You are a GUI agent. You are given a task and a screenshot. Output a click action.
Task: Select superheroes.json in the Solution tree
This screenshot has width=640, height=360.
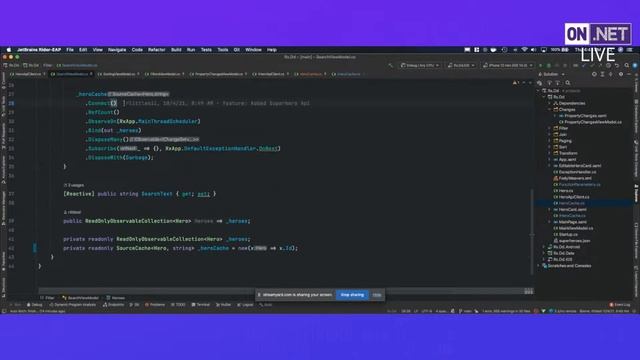[574, 241]
